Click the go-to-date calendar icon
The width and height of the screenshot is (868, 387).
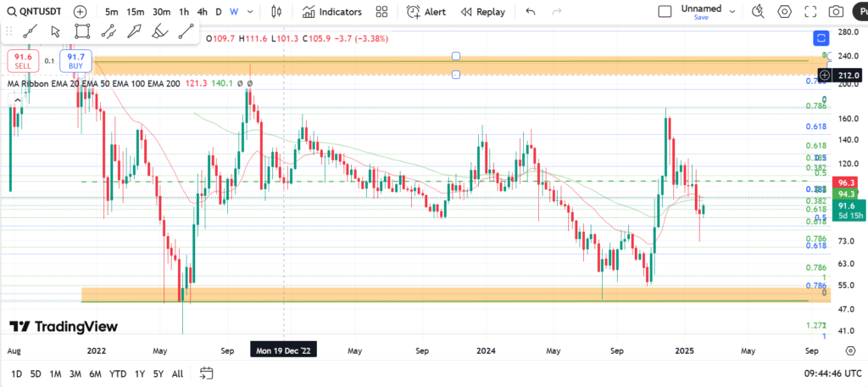(x=206, y=373)
